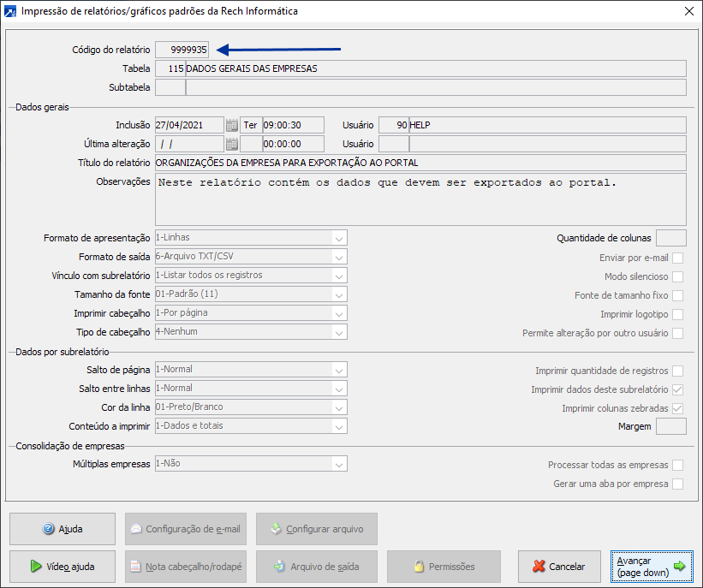
Task: Click the Inclusão Usuário code field 90
Action: coord(394,125)
